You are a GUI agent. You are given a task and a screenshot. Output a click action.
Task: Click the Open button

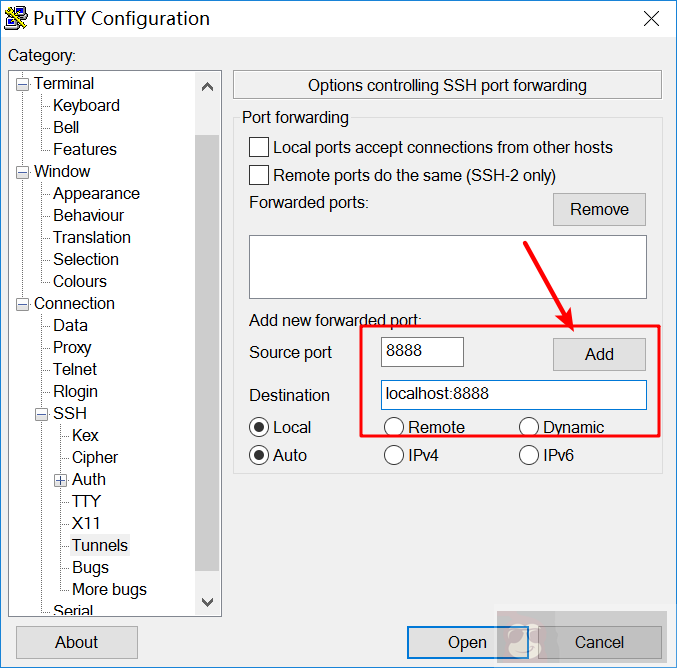coord(467,642)
